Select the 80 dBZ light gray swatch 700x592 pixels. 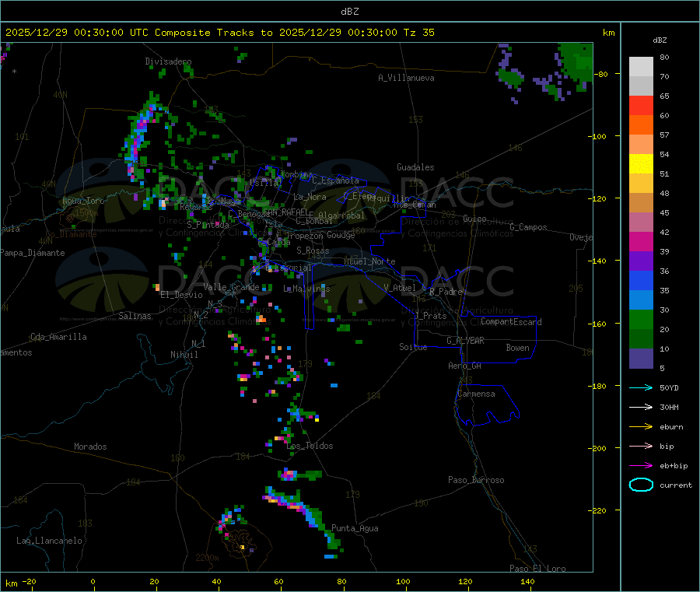point(641,67)
